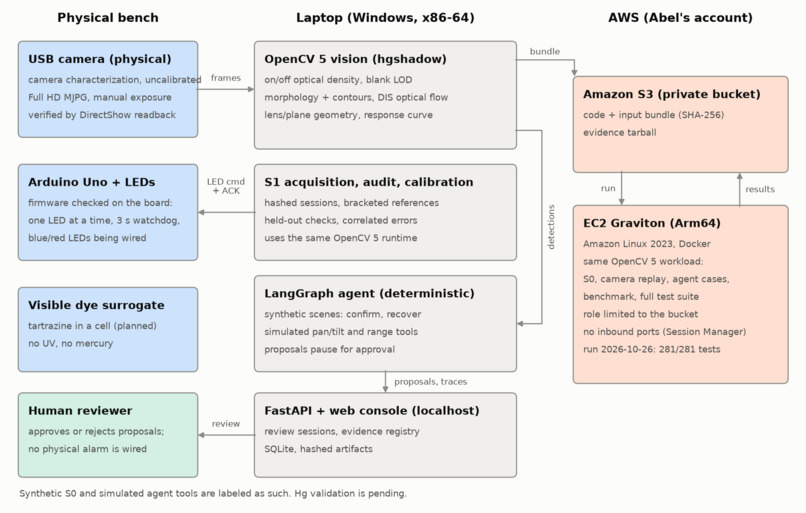Select 'OpenCV 5 vision (hgshadow)' title
The image size is (806, 513).
pyautogui.click(x=355, y=59)
